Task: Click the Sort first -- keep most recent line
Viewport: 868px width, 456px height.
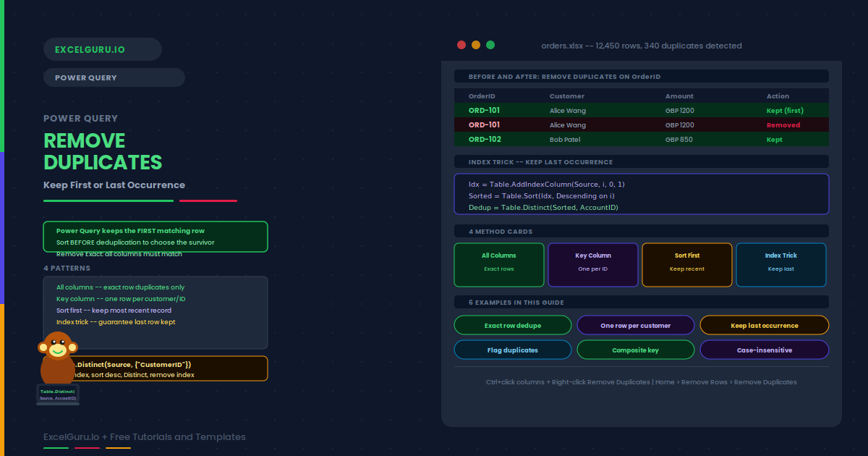Action: [x=114, y=311]
